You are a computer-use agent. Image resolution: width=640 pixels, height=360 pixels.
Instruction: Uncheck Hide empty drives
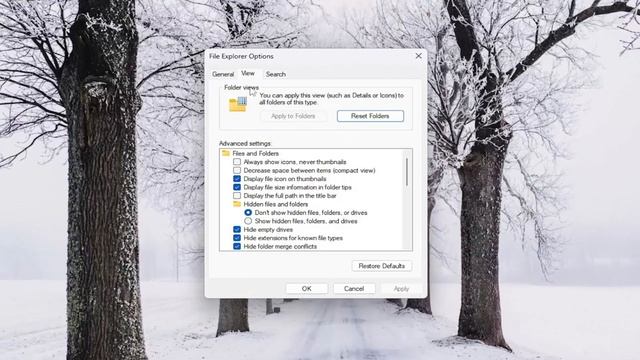click(x=237, y=229)
